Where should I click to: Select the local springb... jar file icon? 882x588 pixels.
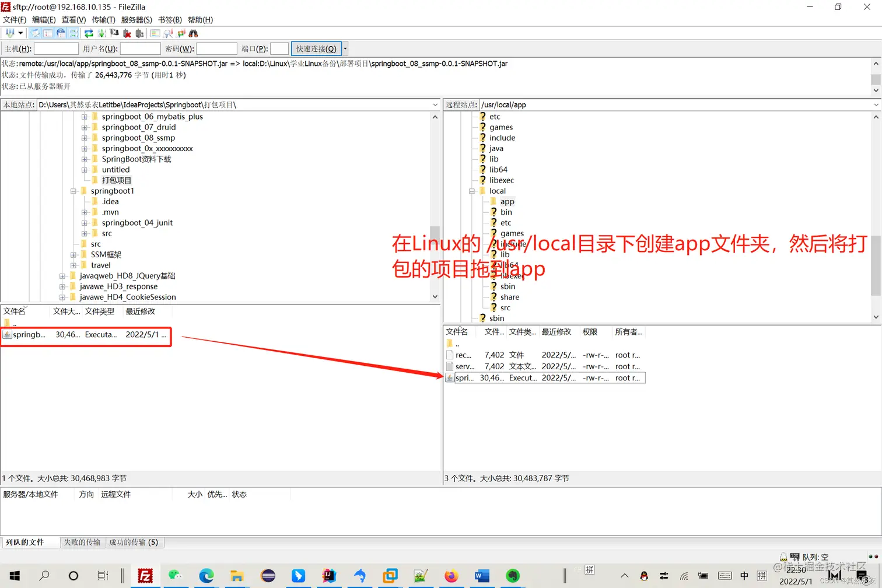click(x=7, y=334)
